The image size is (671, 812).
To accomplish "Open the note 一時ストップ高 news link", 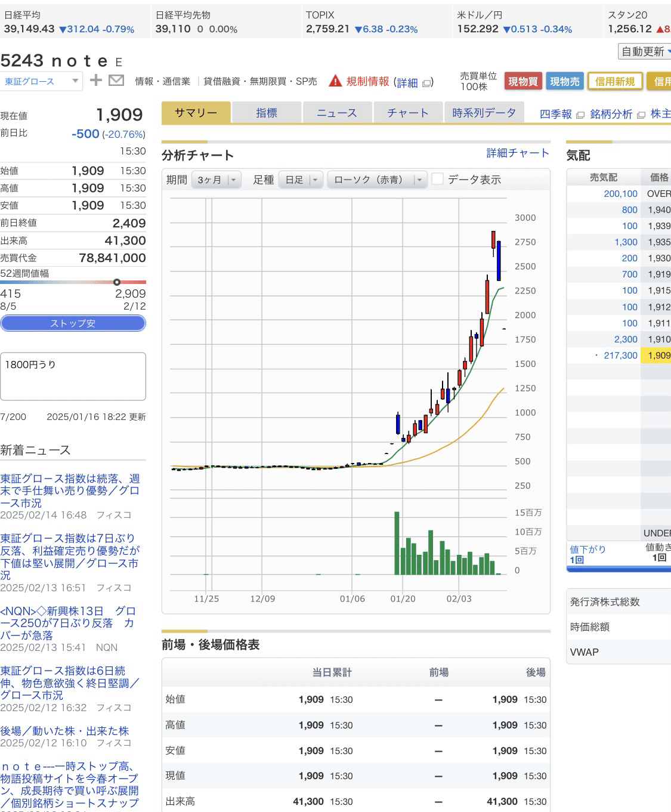I will tap(70, 785).
